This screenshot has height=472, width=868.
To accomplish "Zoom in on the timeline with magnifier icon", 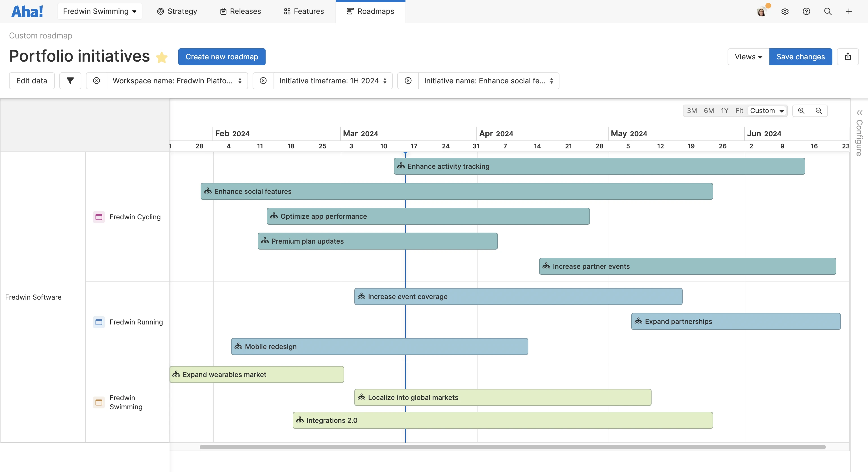I will 801,111.
